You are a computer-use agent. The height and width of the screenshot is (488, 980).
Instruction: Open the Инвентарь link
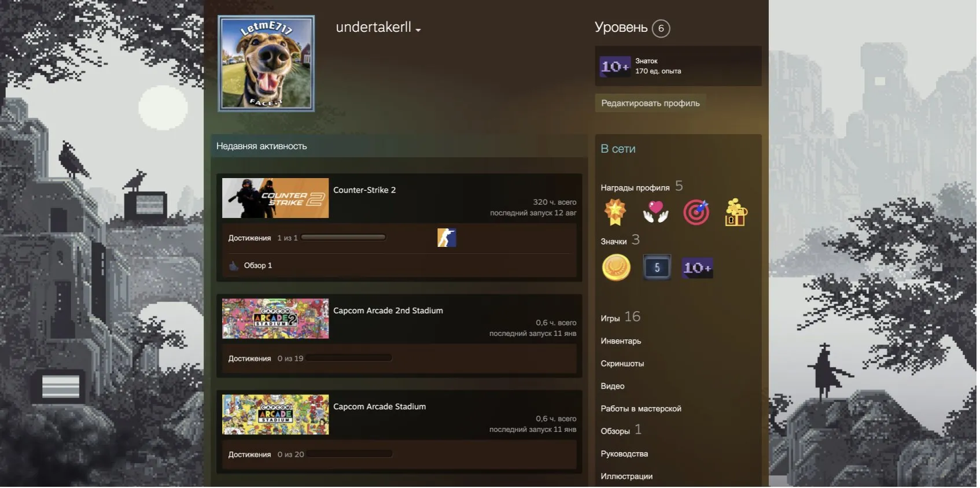pos(621,341)
